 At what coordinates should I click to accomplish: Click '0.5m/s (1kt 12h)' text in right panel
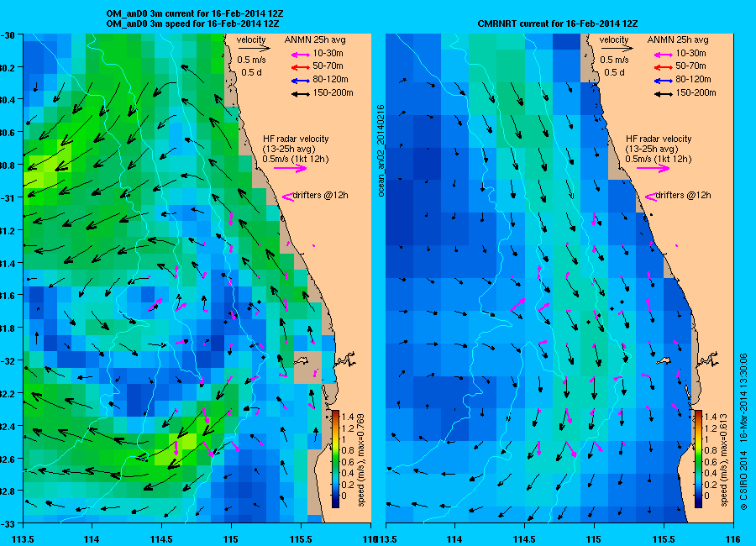tap(659, 159)
